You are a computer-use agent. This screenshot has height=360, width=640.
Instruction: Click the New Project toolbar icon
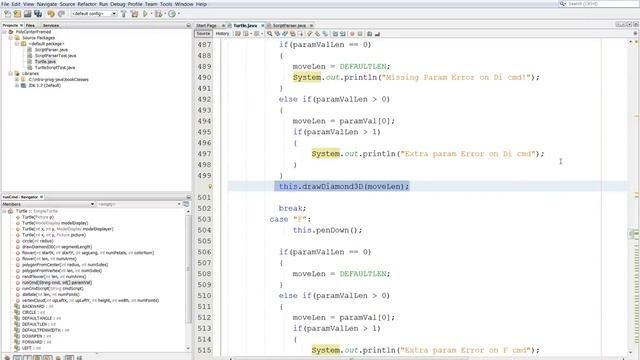tap(18, 14)
